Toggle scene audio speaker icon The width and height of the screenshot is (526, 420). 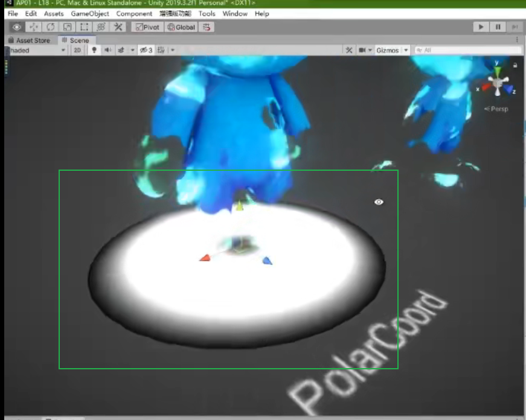point(107,50)
